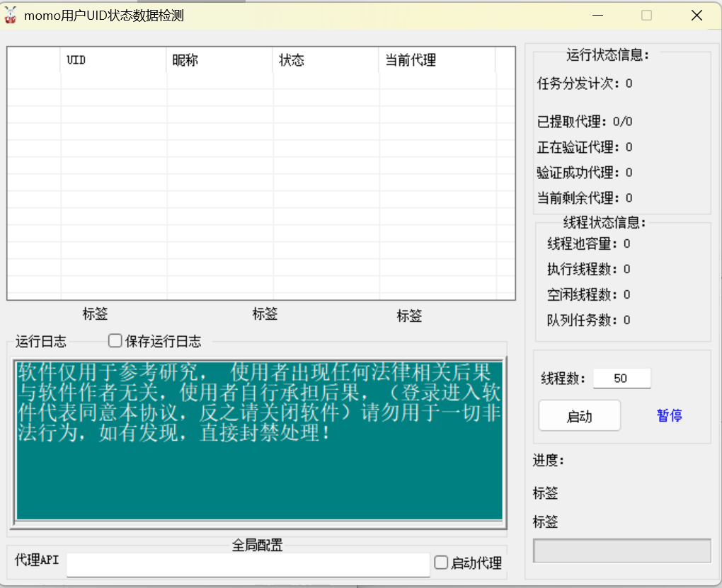The image size is (722, 588).
Task: Click the 代理API text field
Action: (248, 565)
